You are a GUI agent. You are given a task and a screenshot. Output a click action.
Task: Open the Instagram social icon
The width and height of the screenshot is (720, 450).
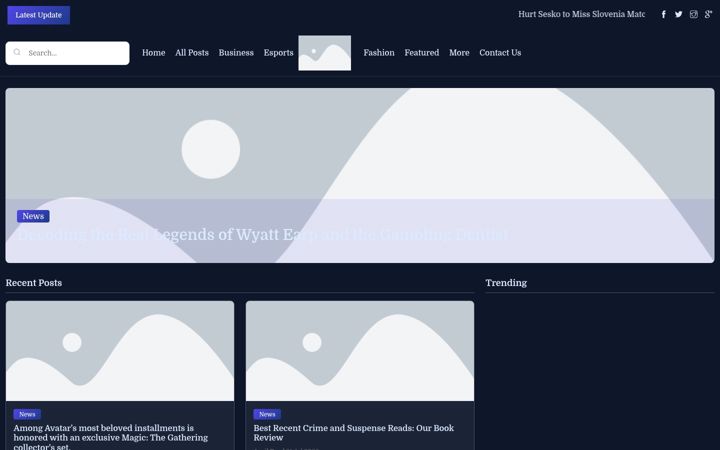pos(694,14)
